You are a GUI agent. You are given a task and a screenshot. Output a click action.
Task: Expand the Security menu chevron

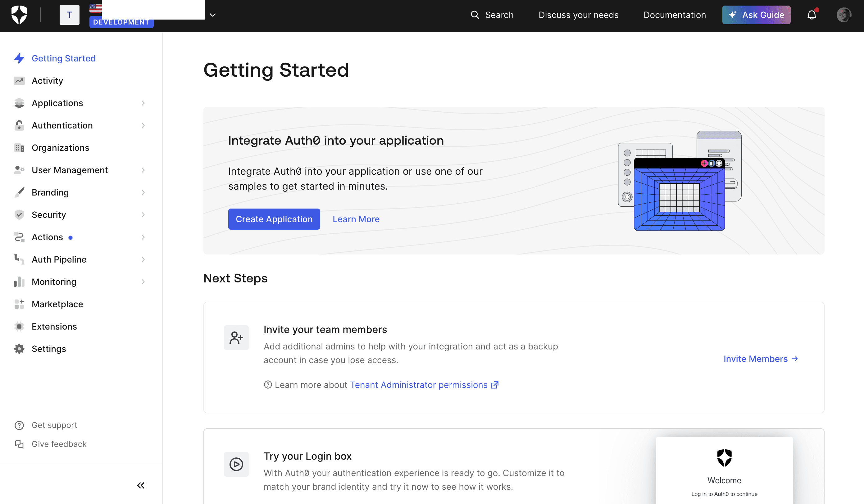point(143,215)
